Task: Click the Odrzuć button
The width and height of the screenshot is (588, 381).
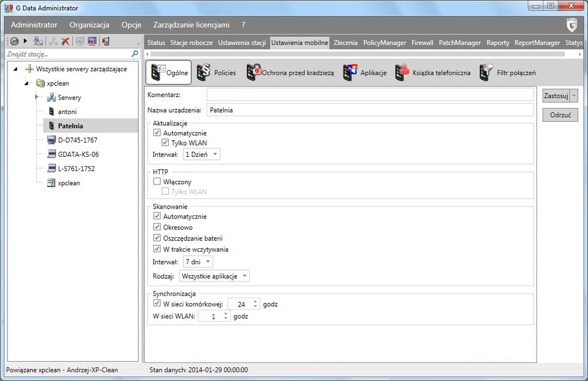Action: click(560, 115)
